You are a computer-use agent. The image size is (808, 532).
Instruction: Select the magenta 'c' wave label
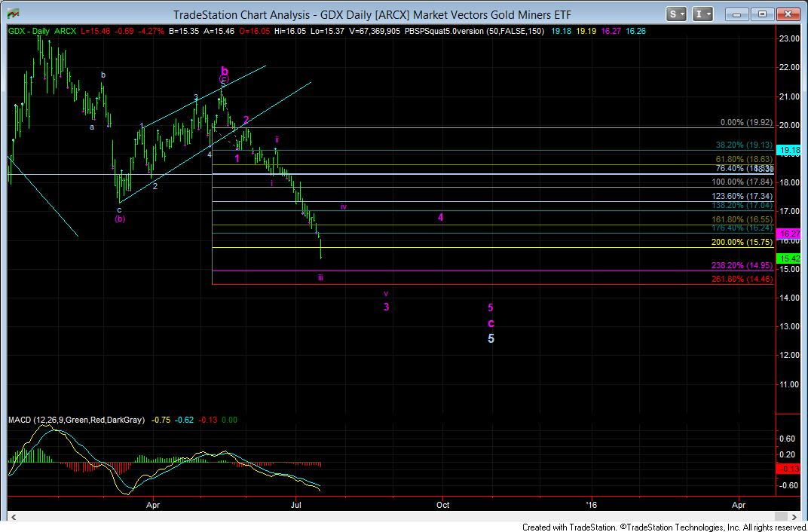click(491, 323)
